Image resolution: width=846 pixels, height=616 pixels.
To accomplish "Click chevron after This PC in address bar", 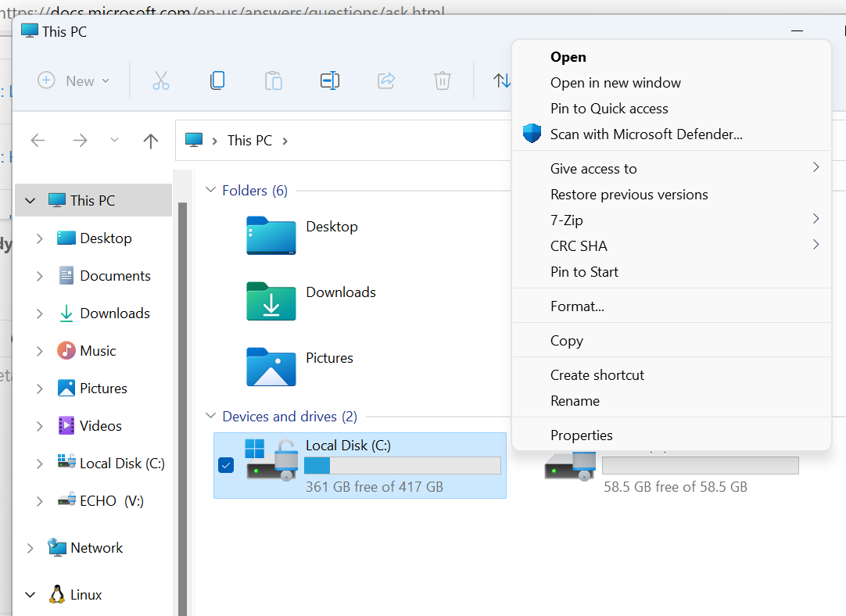I will (285, 141).
